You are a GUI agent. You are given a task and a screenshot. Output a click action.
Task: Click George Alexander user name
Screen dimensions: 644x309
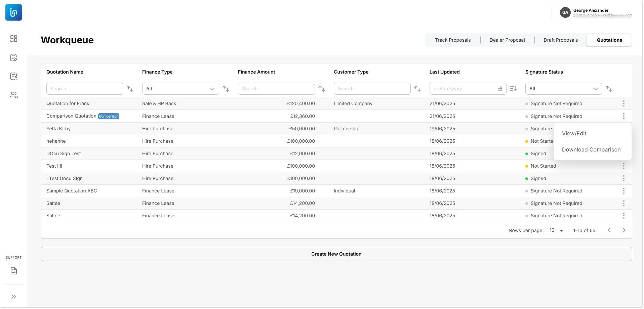click(591, 10)
